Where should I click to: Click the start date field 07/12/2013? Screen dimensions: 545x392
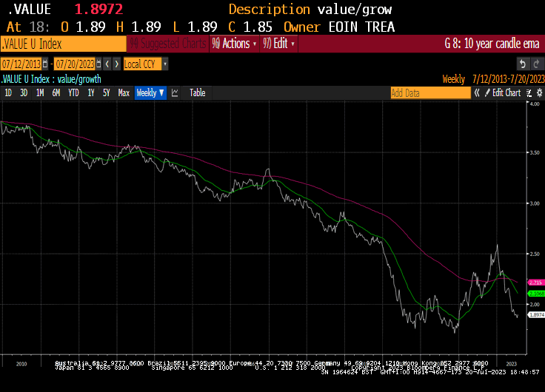(x=21, y=64)
